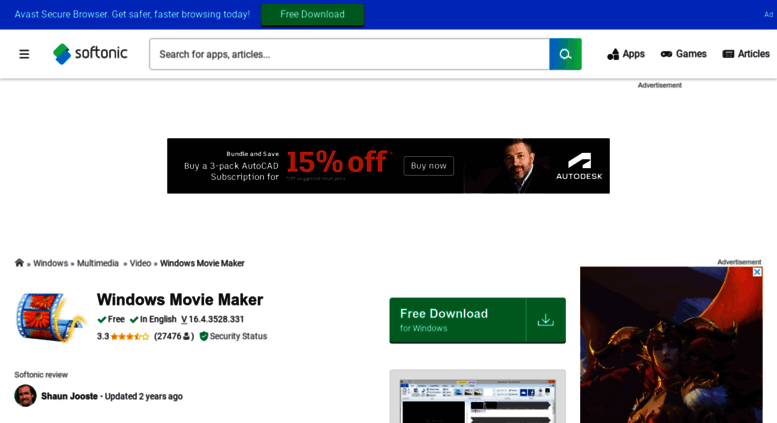This screenshot has height=423, width=777.
Task: Open Security Status link
Action: point(238,336)
